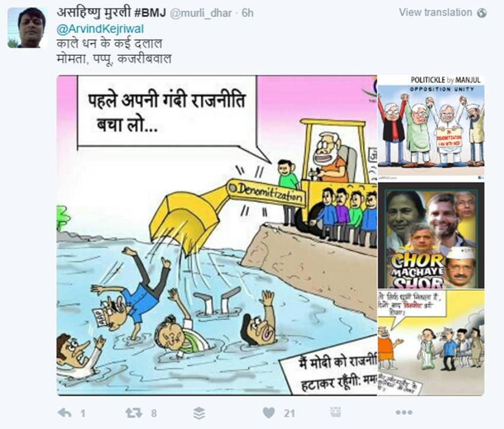Open the three-dots more options menu
This screenshot has height=429, width=504.
point(404,412)
